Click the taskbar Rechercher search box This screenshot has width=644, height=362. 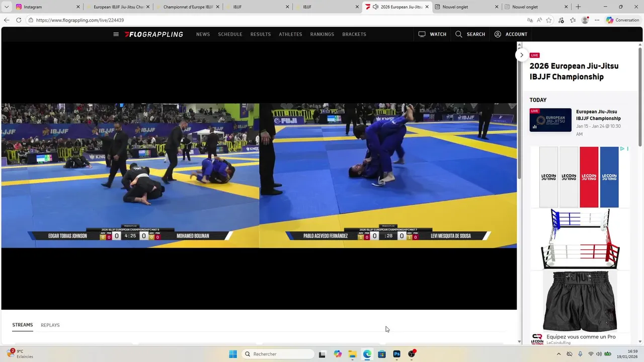(277, 354)
